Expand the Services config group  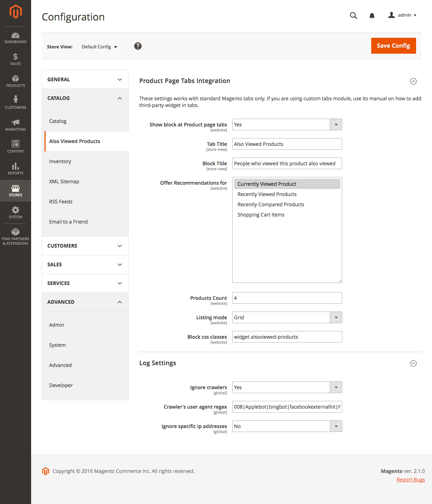(85, 283)
